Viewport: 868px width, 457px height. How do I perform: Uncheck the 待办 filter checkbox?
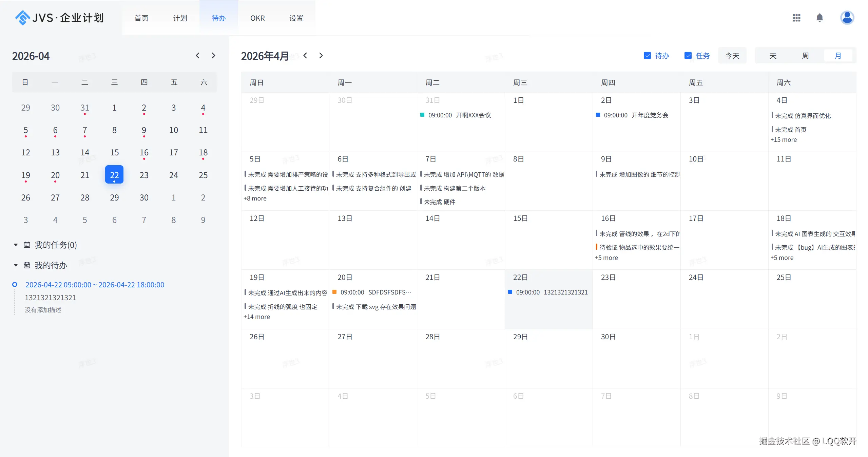(x=647, y=56)
